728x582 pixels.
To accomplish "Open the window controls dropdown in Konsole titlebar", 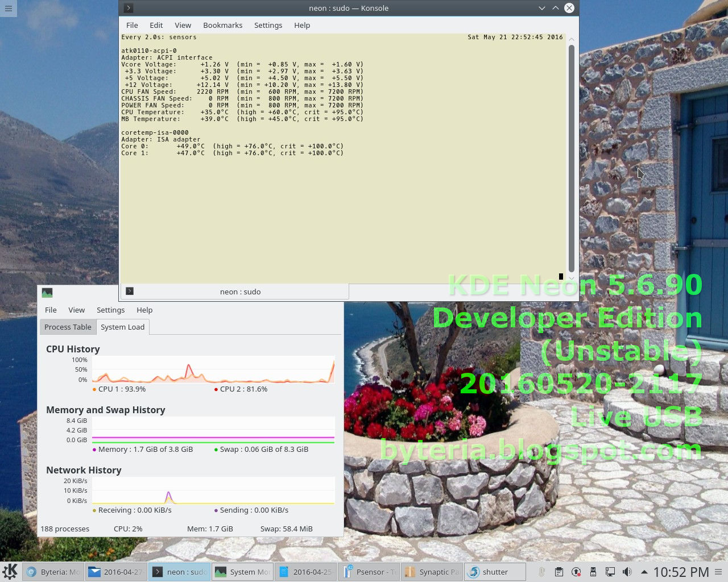I will [541, 8].
